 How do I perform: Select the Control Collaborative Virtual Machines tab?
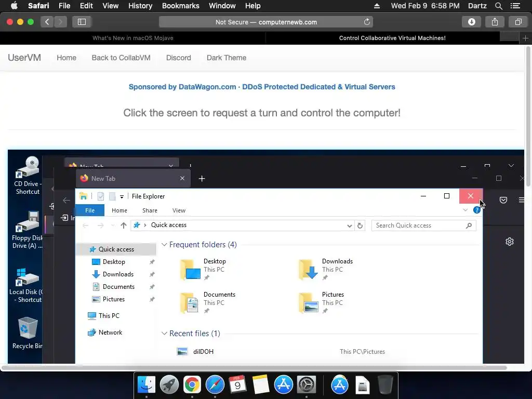tap(392, 38)
